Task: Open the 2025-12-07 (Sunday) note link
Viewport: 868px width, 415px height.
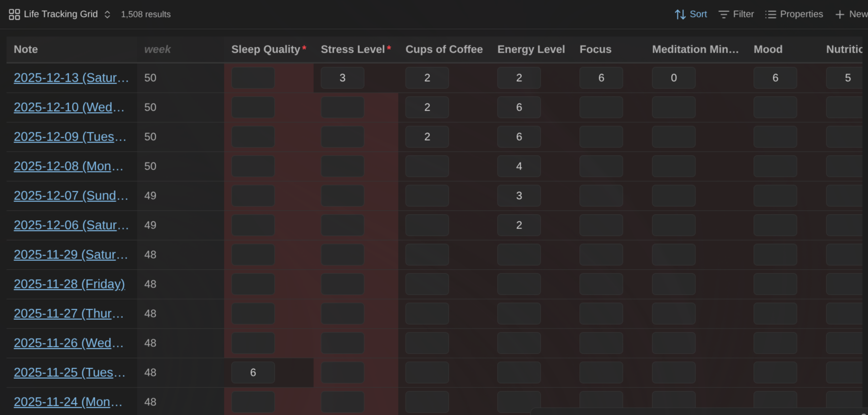Action: tap(71, 196)
